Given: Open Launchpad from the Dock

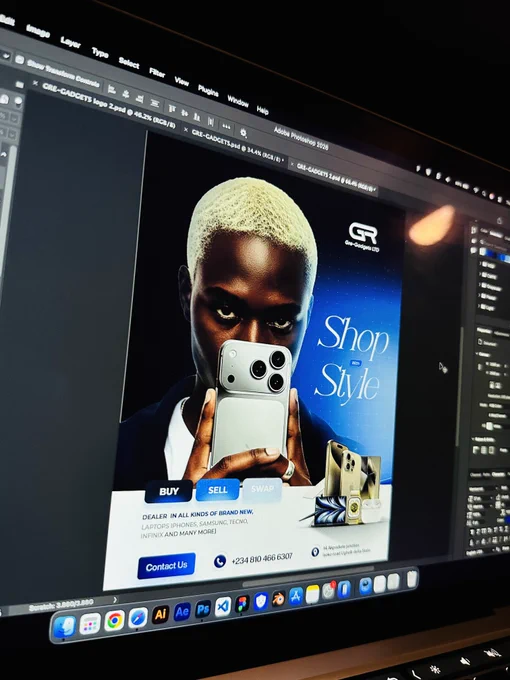Looking at the screenshot, I should click(x=90, y=624).
